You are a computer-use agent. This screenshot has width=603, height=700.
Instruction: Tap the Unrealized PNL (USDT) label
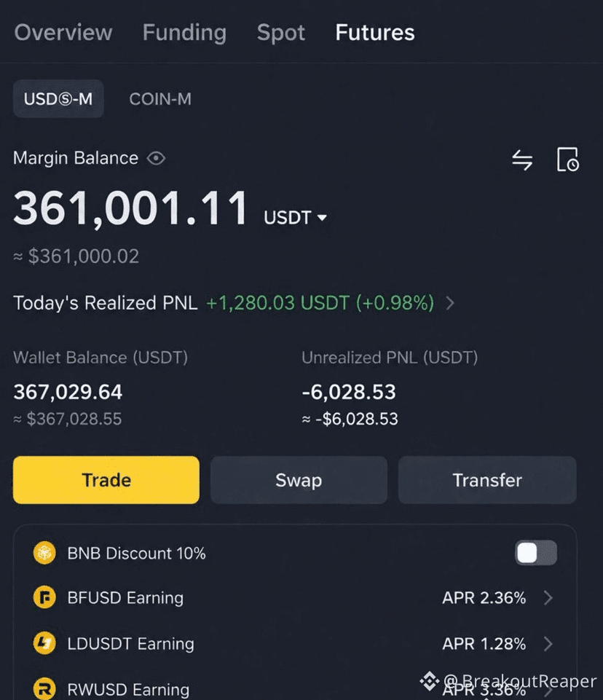tap(390, 358)
